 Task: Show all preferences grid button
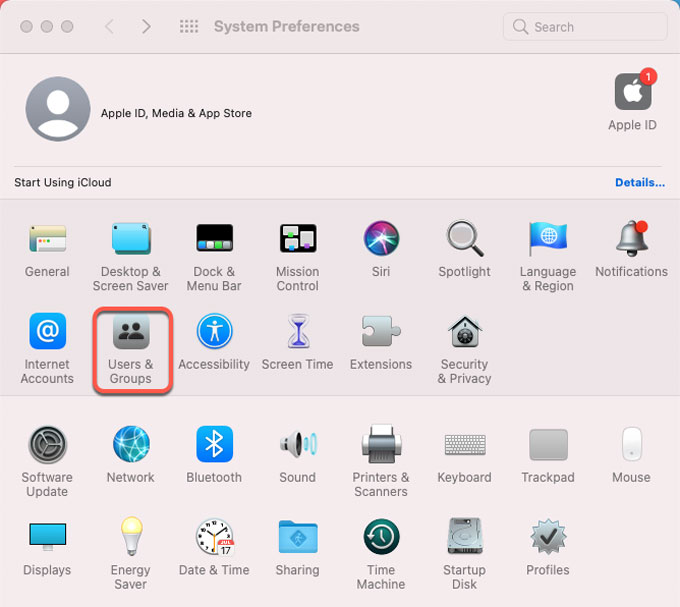189,27
